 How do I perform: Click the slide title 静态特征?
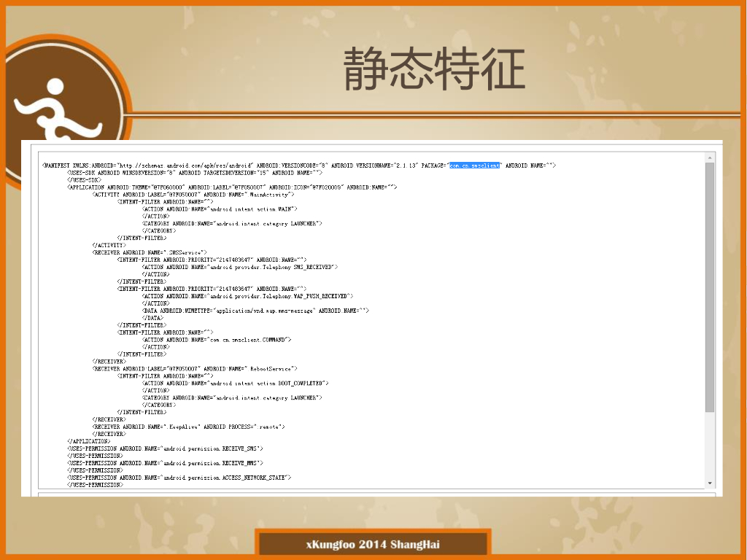coord(434,69)
